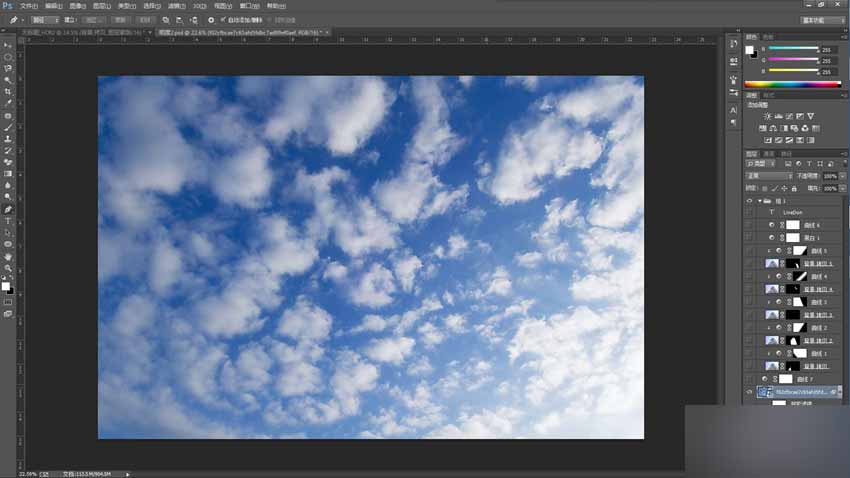Add a Curves adjustment
Viewport: 850px width, 478px height.
pyautogui.click(x=789, y=116)
